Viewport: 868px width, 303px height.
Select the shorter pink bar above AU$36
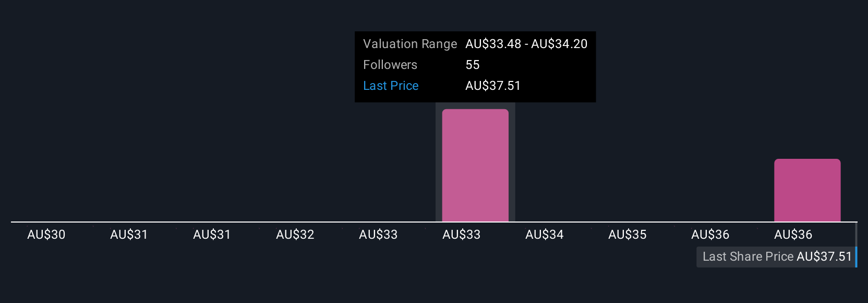click(807, 190)
